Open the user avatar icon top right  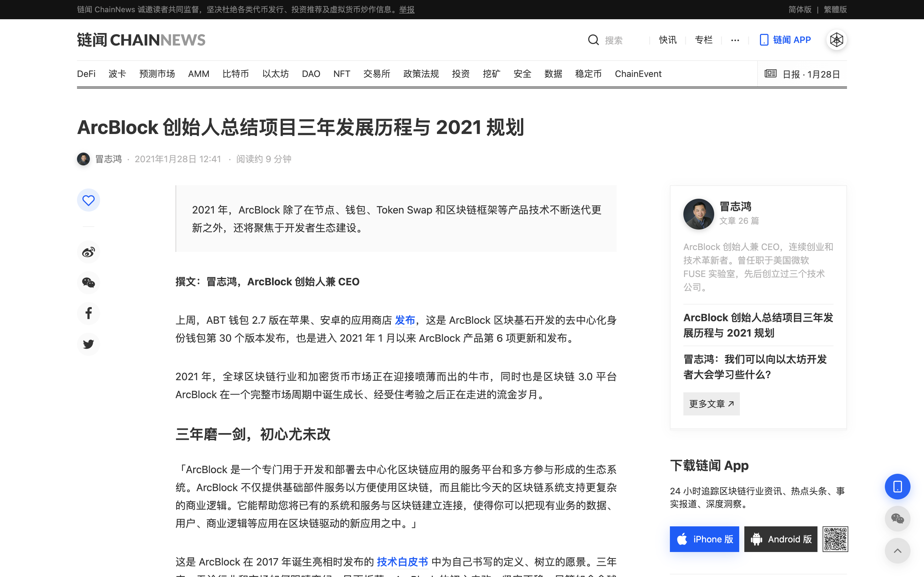(836, 40)
